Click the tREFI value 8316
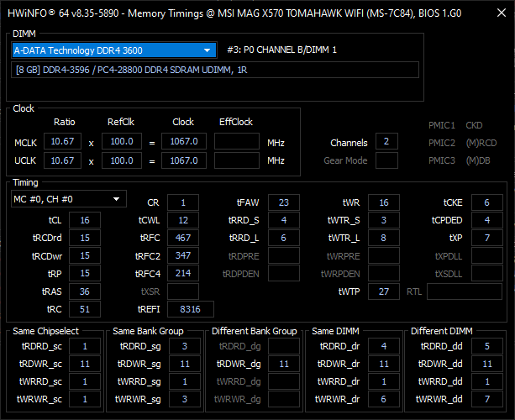This screenshot has width=515, height=420. coord(191,309)
